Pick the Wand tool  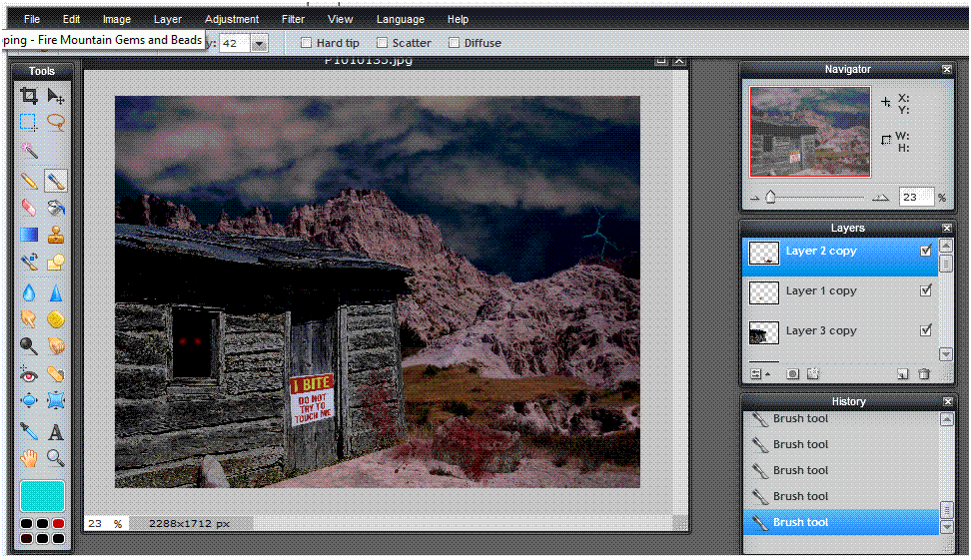(x=29, y=150)
